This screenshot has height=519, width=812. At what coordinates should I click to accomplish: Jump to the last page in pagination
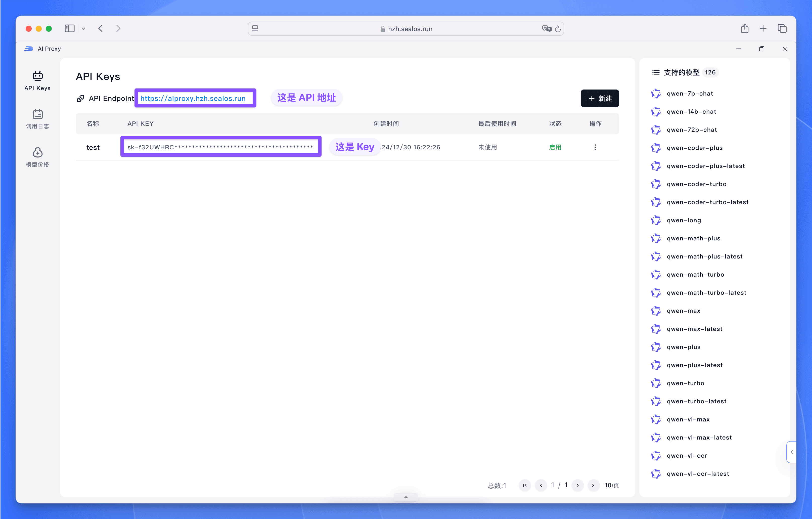tap(594, 485)
